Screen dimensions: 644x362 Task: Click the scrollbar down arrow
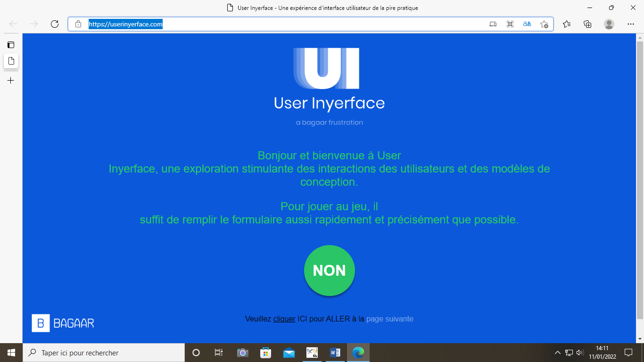[x=640, y=339]
